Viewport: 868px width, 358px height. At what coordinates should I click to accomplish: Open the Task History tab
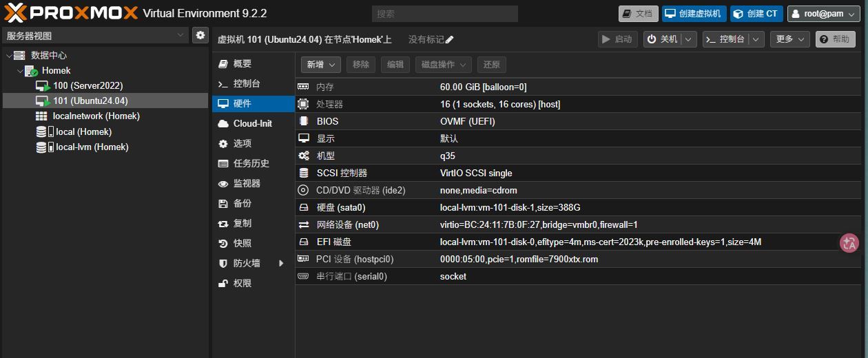pyautogui.click(x=253, y=164)
